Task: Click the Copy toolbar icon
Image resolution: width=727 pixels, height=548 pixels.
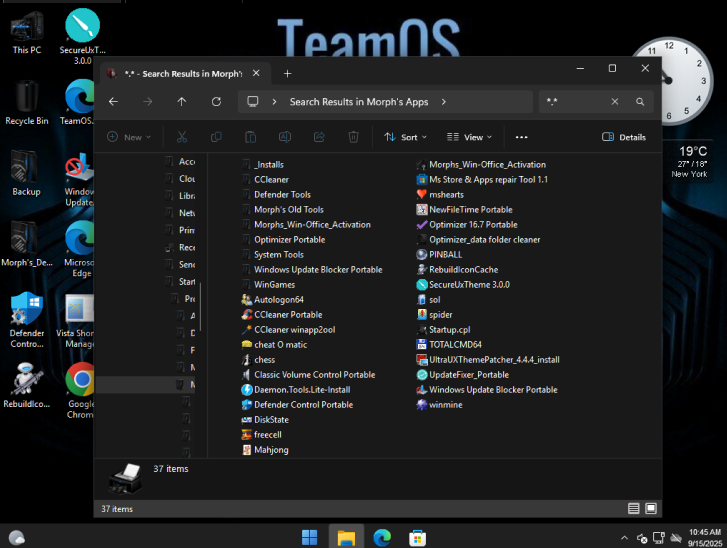Action: (216, 137)
